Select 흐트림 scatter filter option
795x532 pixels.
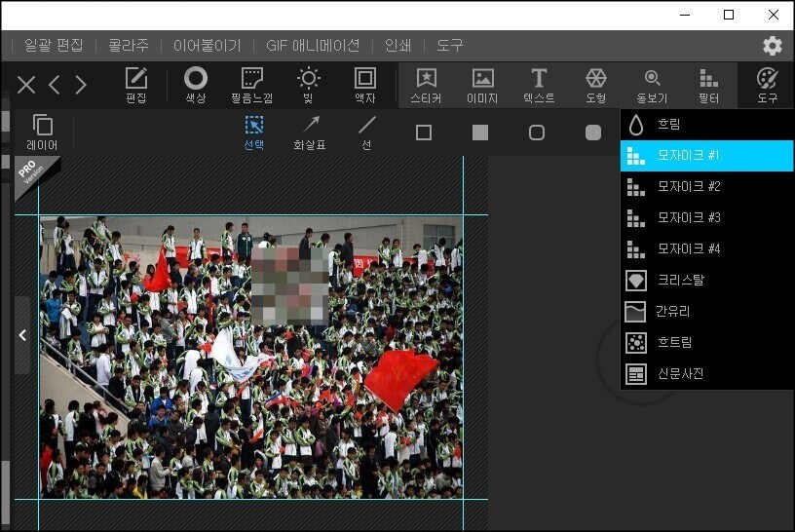click(707, 343)
